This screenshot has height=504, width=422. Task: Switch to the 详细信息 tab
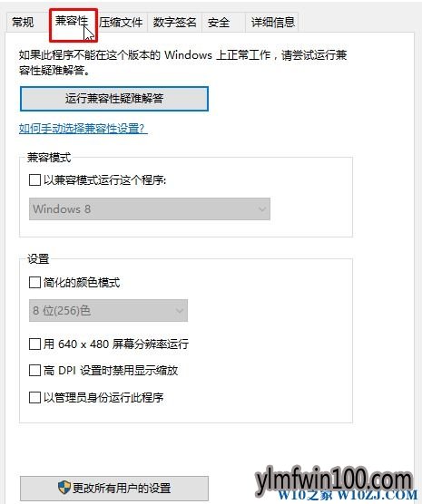[x=272, y=22]
